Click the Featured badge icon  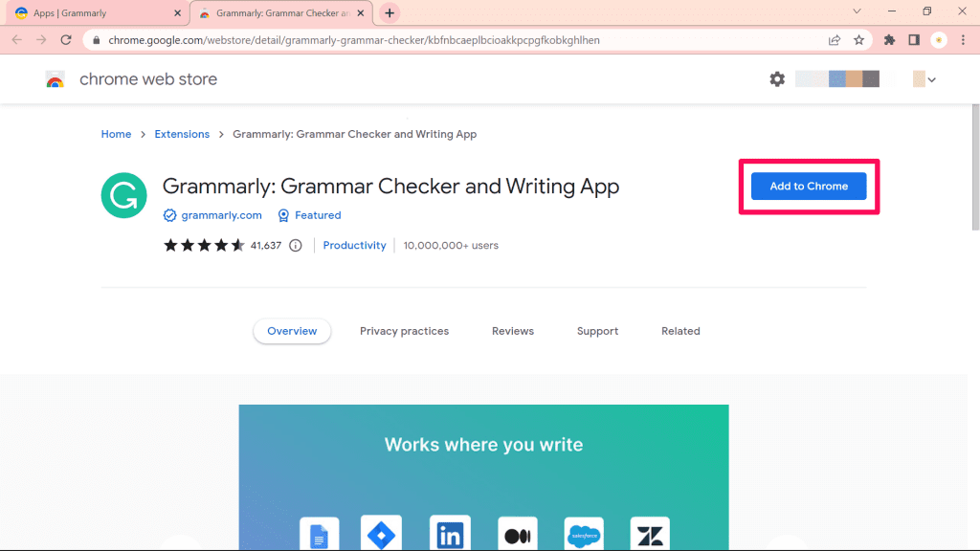click(x=283, y=215)
